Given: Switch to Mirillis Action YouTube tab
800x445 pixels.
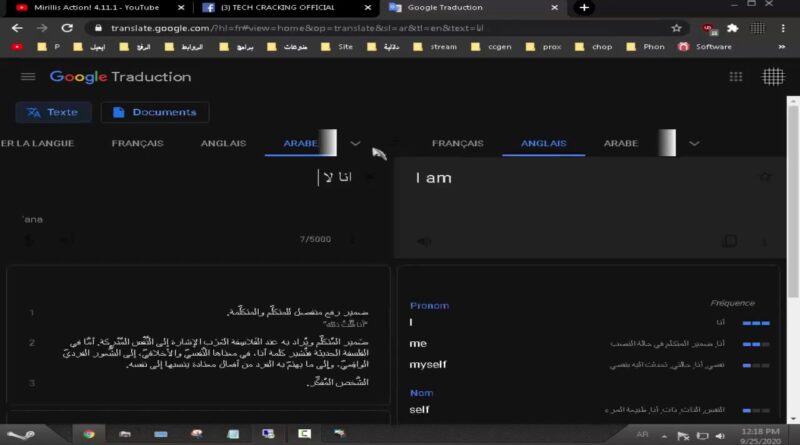Looking at the screenshot, I should (x=97, y=7).
